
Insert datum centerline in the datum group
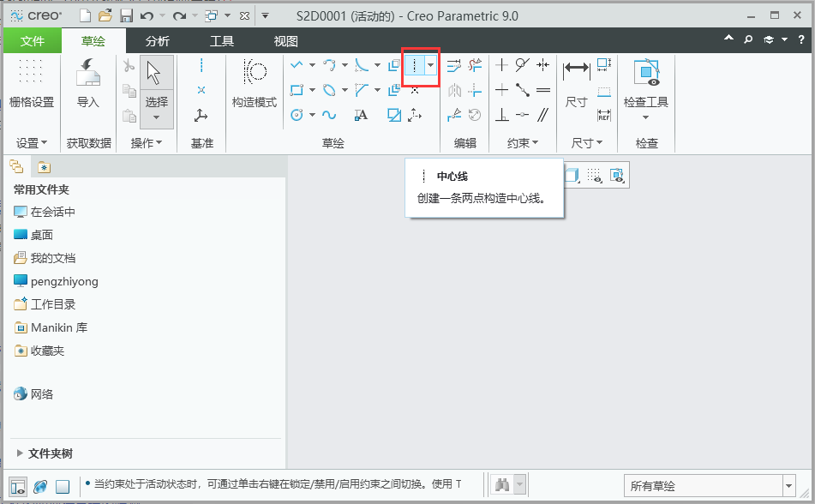pyautogui.click(x=201, y=65)
